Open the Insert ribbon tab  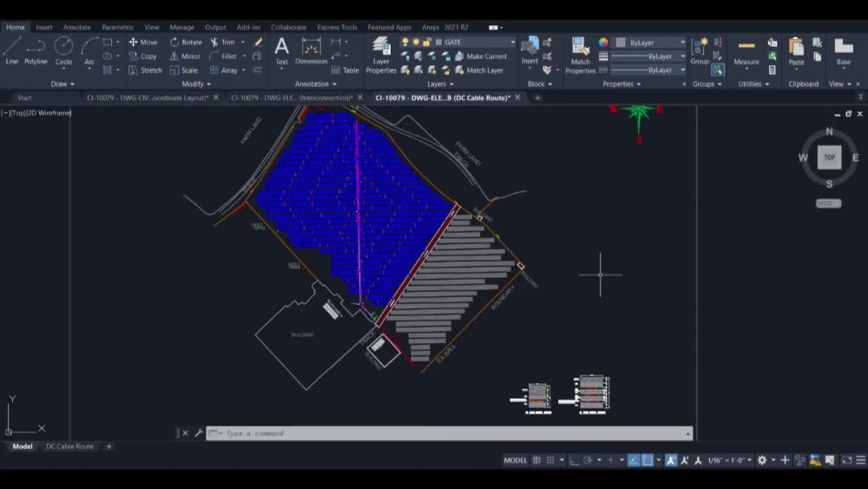click(x=43, y=27)
